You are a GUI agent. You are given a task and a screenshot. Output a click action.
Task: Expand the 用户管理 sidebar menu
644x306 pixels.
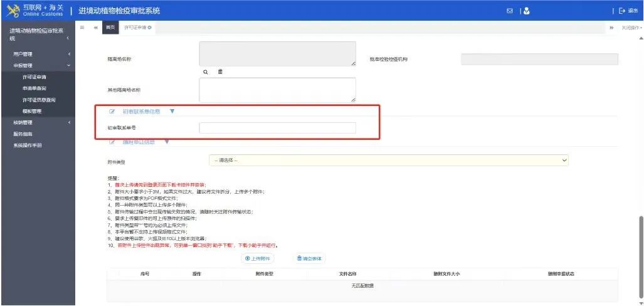click(38, 55)
